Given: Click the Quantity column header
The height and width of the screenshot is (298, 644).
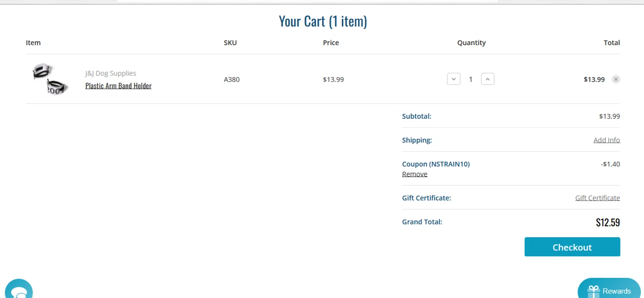Looking at the screenshot, I should pyautogui.click(x=471, y=42).
